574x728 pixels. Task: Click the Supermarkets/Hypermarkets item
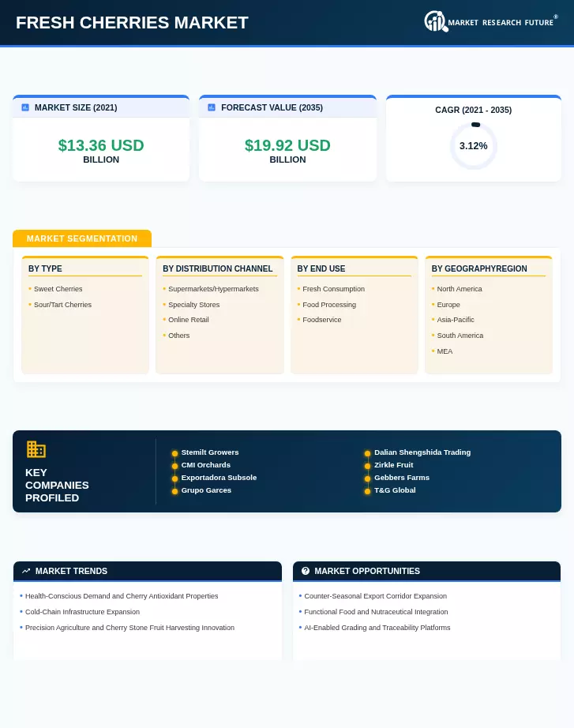point(213,289)
